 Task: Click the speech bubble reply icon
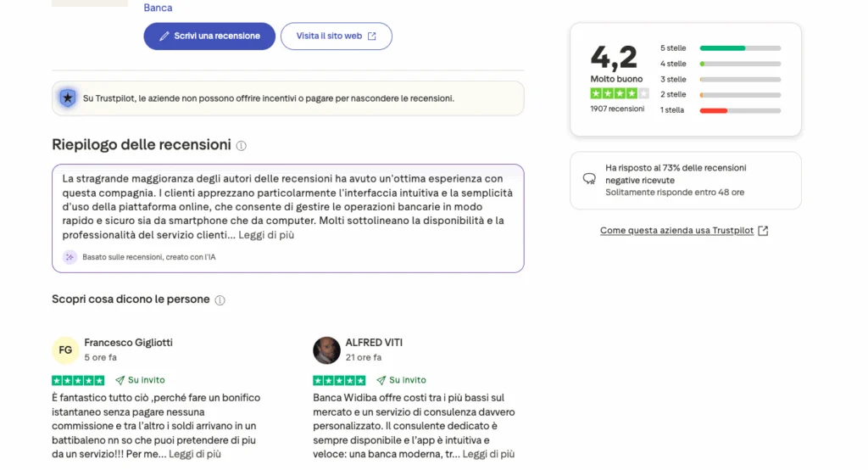(x=589, y=179)
